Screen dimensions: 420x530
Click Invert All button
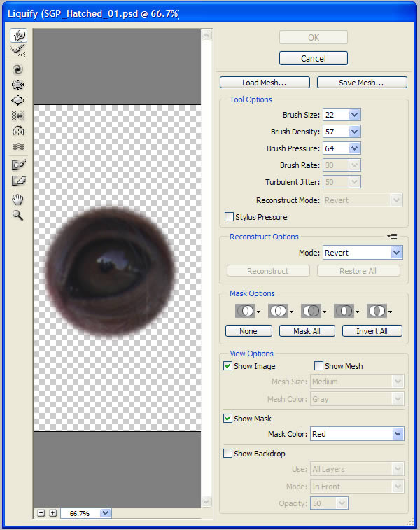pyautogui.click(x=372, y=331)
